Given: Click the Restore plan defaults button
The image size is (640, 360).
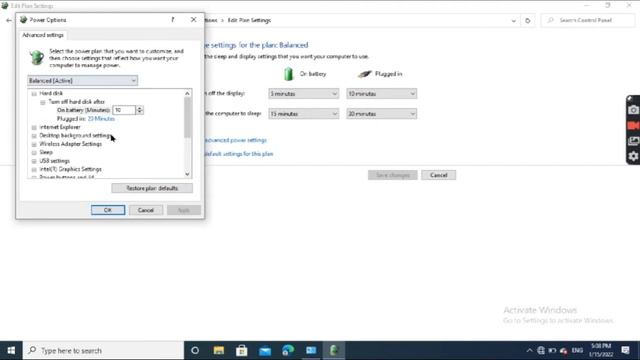Looking at the screenshot, I should click(152, 188).
